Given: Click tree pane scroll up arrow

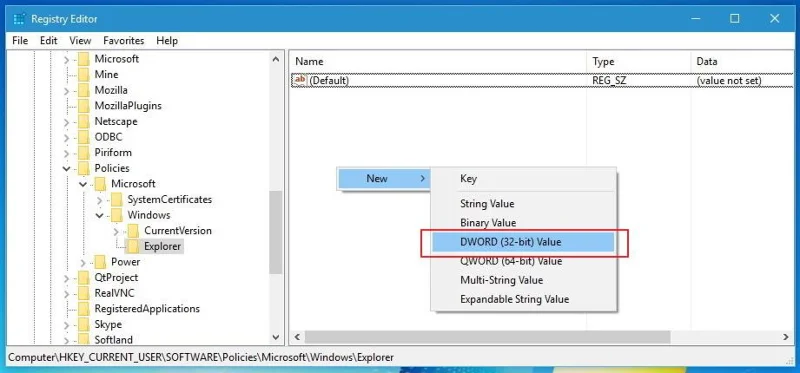Looking at the screenshot, I should click(x=276, y=59).
